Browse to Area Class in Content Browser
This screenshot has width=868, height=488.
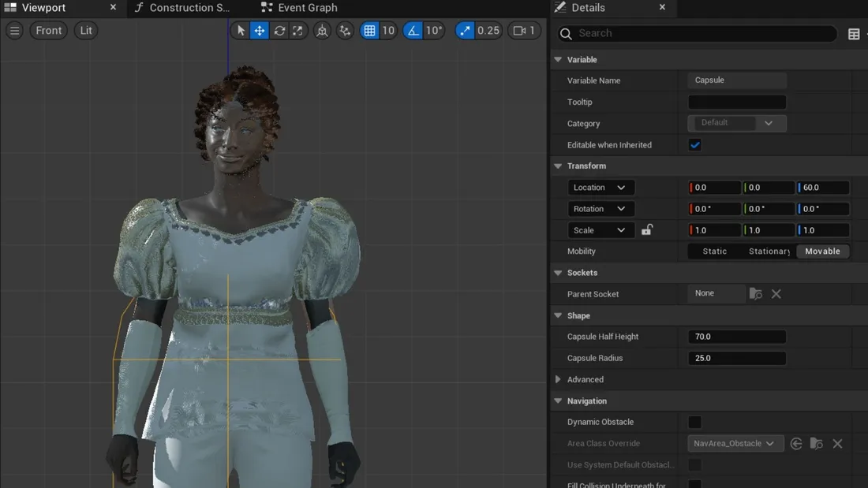pyautogui.click(x=817, y=443)
